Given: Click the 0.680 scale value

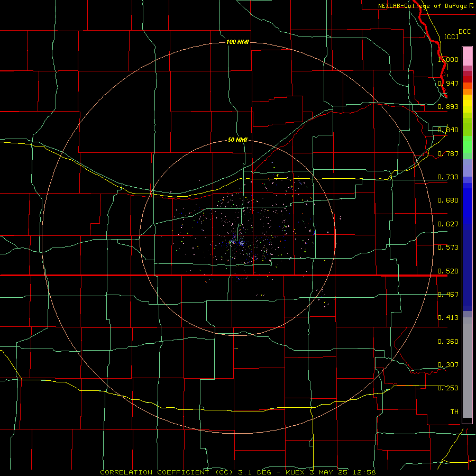Looking at the screenshot, I should click(448, 200).
